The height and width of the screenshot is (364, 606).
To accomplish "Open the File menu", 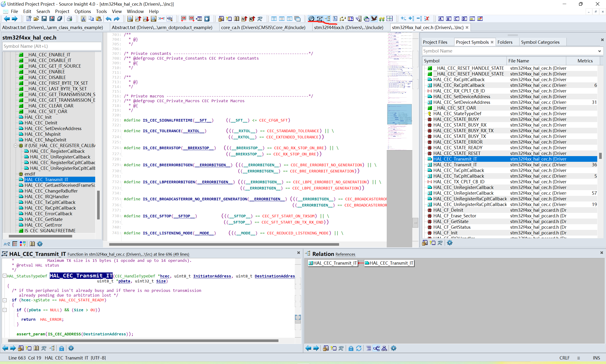I will pos(14,11).
